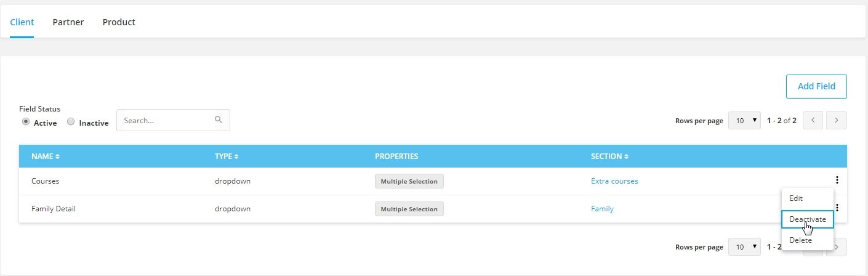Click the Add Field button
Screen dimensions: 868x276
(816, 86)
